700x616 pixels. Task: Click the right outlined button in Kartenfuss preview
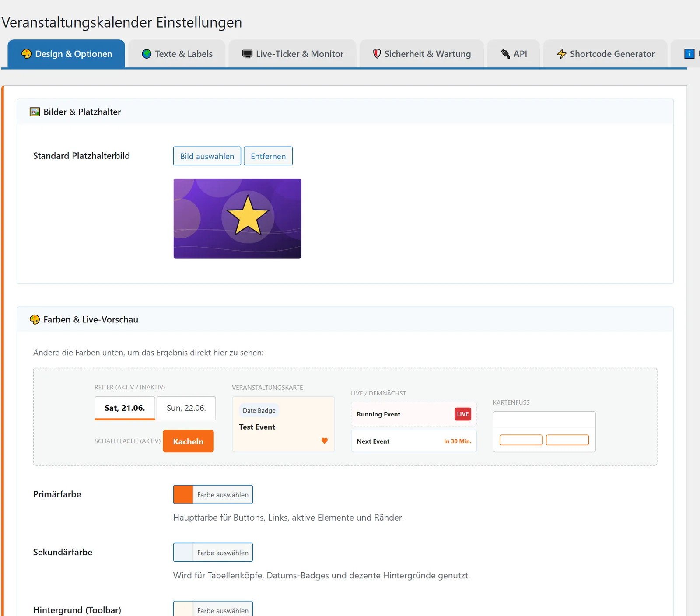coord(567,440)
